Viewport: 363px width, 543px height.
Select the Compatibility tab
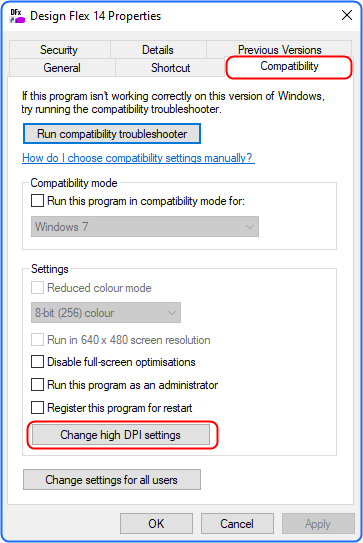[289, 67]
